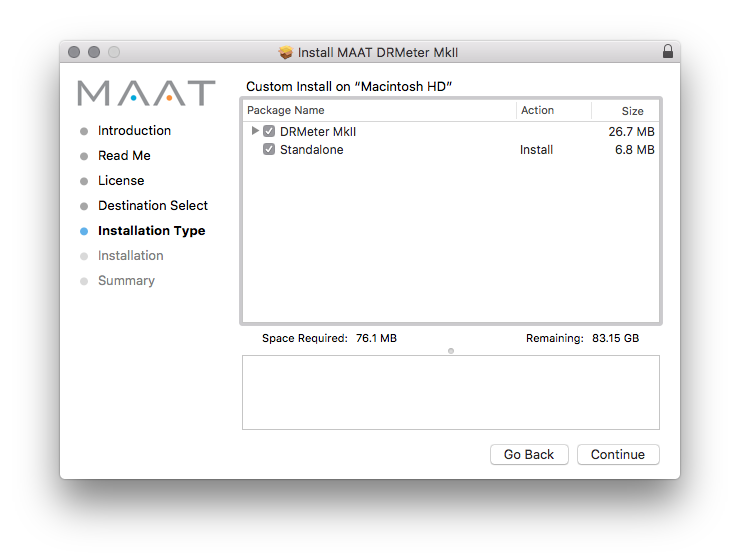Click the Space Required 76.1 MB value
738x555 pixels.
click(x=376, y=338)
